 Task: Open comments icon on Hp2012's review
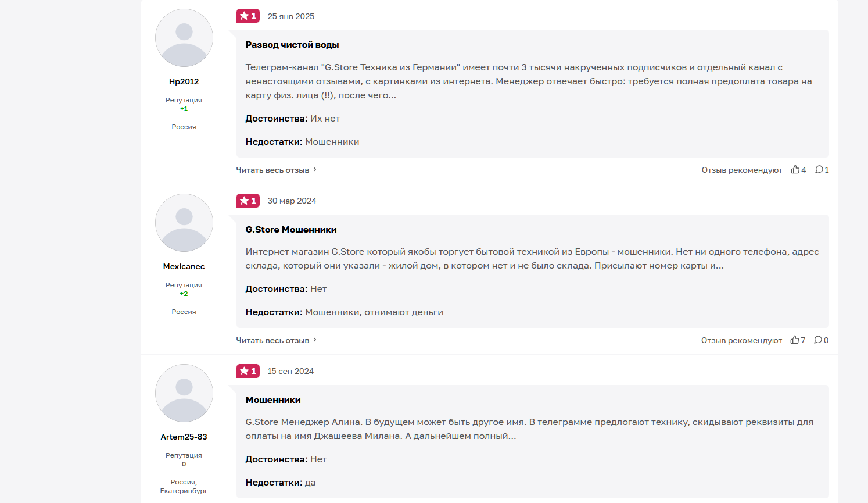pos(819,170)
